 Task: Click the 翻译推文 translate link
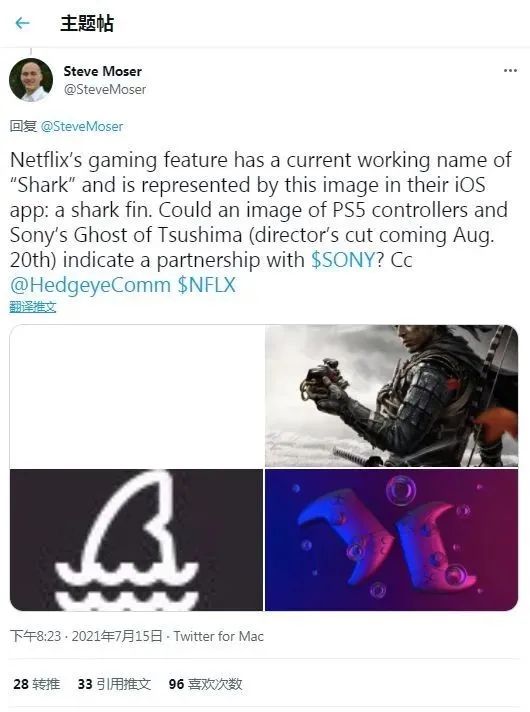[x=33, y=307]
